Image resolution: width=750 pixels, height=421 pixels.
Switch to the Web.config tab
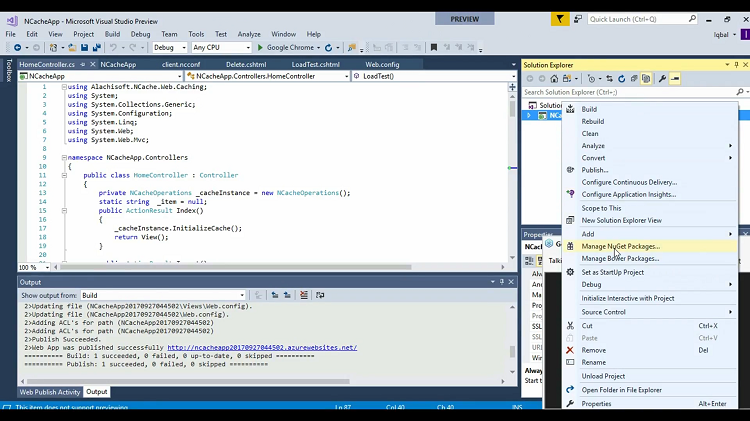point(382,64)
